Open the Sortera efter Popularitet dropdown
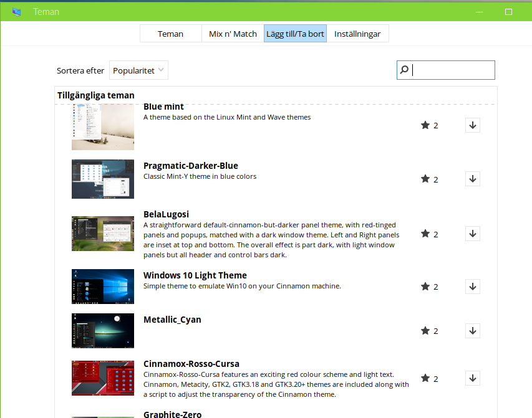Viewport: 532px width, 418px height. (x=138, y=70)
